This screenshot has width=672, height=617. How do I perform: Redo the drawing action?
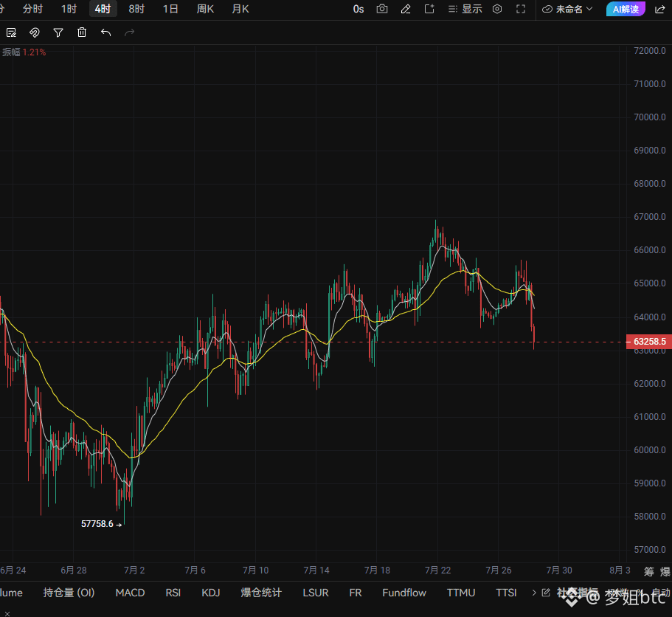click(129, 32)
